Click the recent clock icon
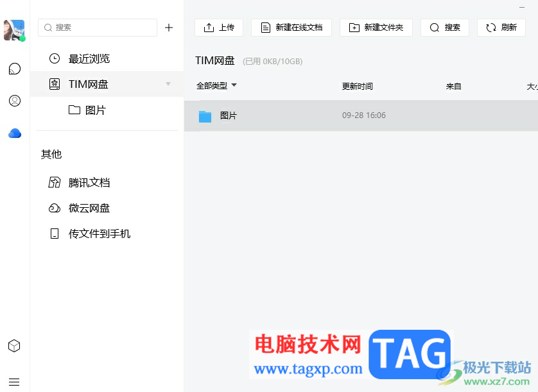The height and width of the screenshot is (392, 538). click(x=54, y=58)
